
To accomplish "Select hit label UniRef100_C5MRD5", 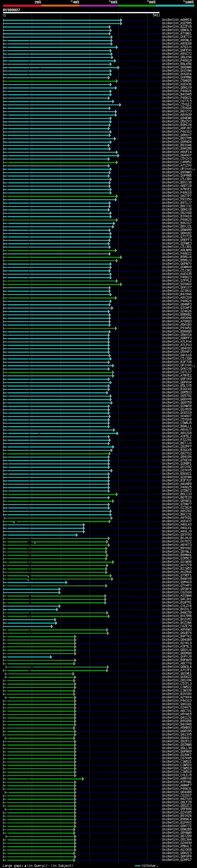I will point(177,81).
